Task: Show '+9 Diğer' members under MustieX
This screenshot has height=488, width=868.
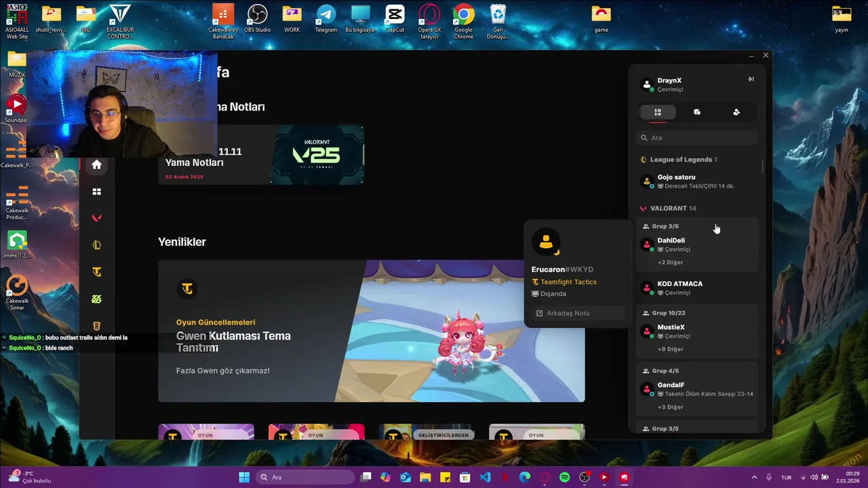Action: tap(670, 349)
